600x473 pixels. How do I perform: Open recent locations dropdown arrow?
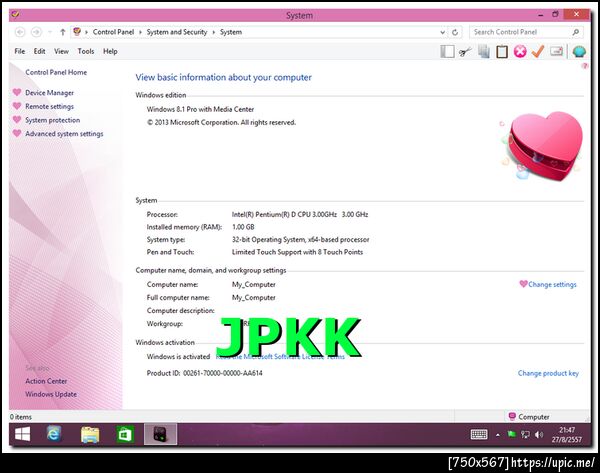[x=50, y=32]
